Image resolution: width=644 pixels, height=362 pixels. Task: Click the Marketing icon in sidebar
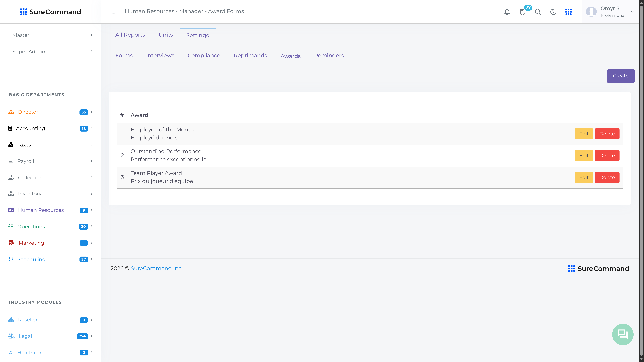click(11, 243)
